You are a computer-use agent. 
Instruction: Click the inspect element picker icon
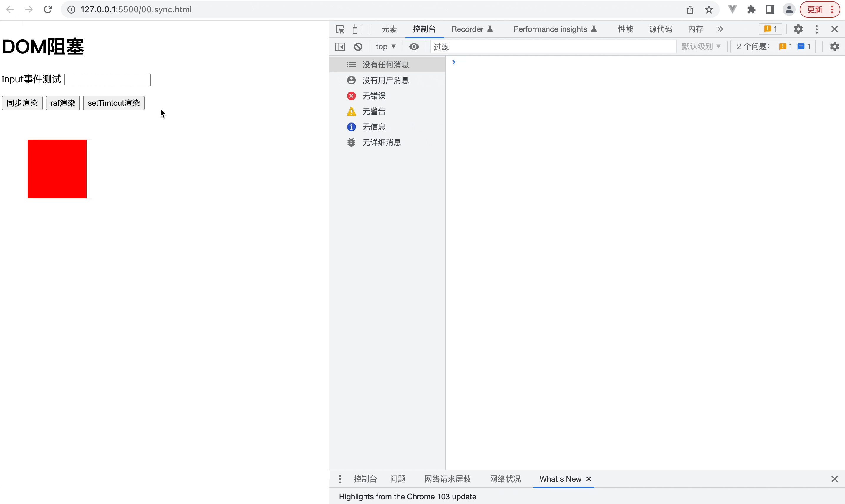[340, 29]
